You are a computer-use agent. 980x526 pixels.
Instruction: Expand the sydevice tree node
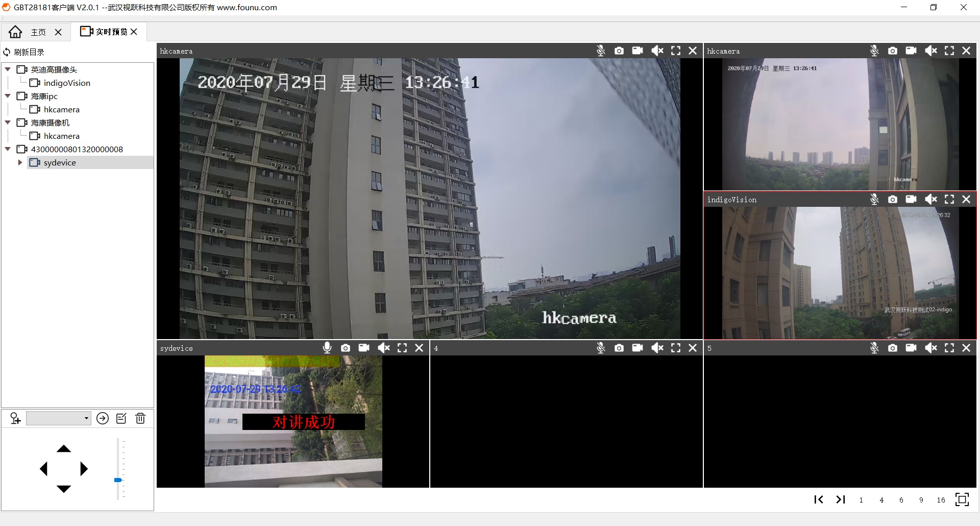coord(20,162)
